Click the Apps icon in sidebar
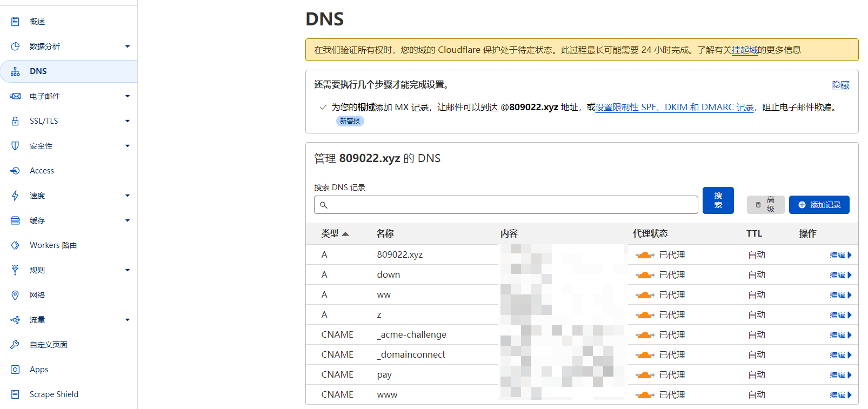The image size is (868, 409). click(15, 370)
